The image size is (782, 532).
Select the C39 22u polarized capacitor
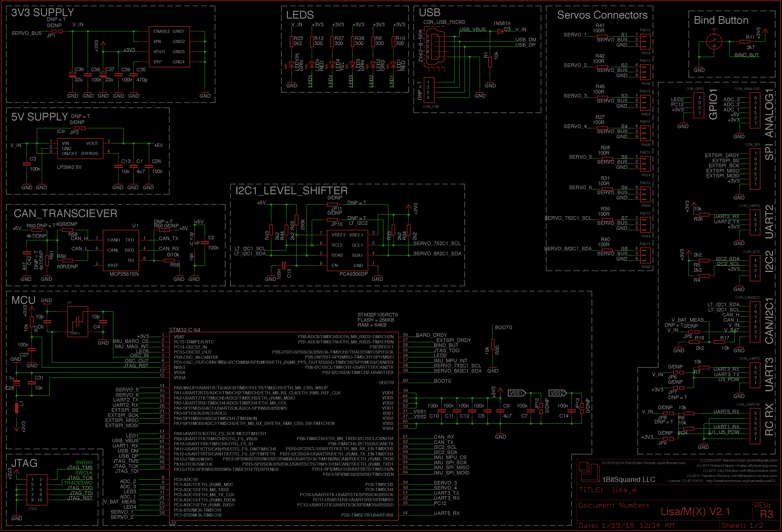point(72,74)
